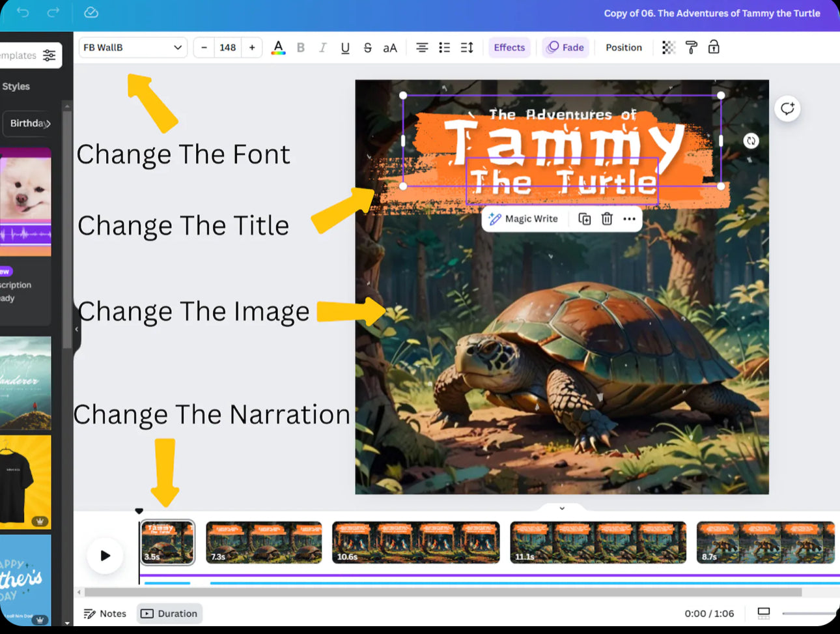The height and width of the screenshot is (634, 840).
Task: Click the text spacing icon
Action: [x=466, y=47]
